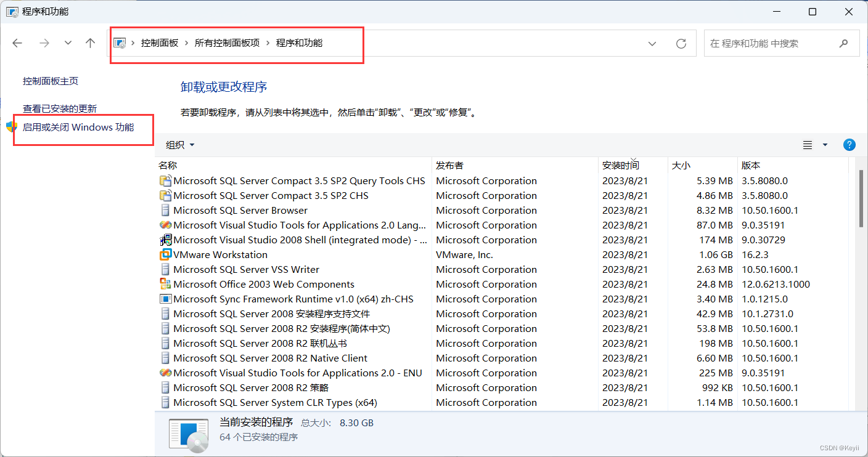Go up one level arrow
Image resolution: width=868 pixels, height=457 pixels.
(91, 43)
